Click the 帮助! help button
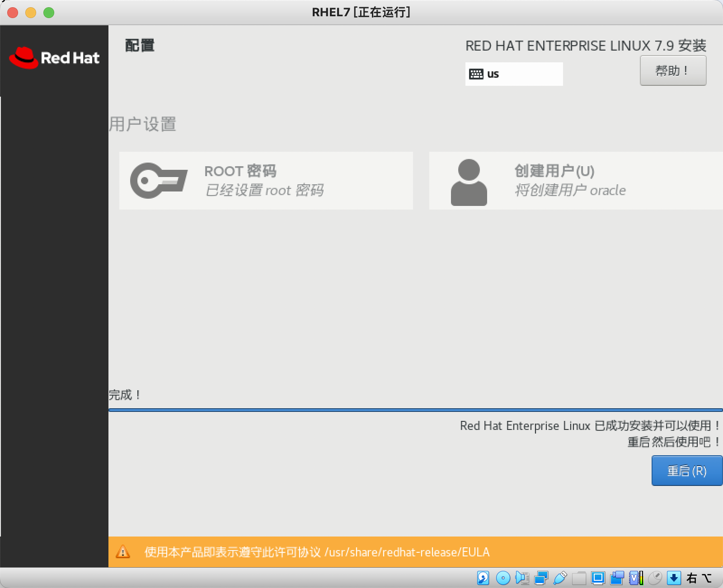This screenshot has width=723, height=588. point(673,70)
